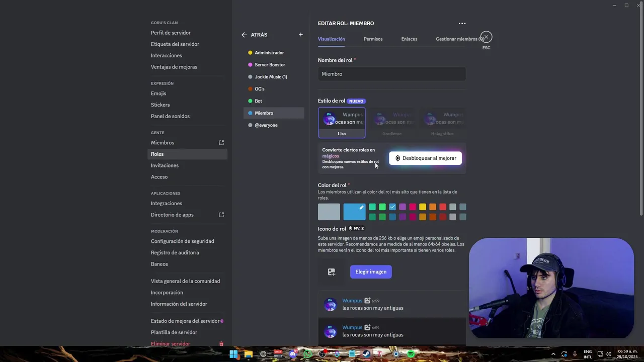This screenshot has height=362, width=644.
Task: Go to Interacciones settings
Action: tap(188, 55)
